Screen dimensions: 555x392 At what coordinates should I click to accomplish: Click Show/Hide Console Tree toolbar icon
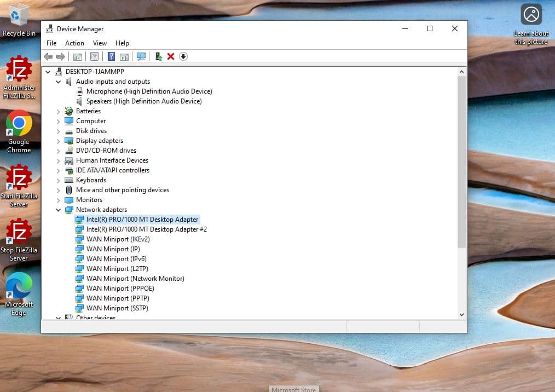[78, 56]
